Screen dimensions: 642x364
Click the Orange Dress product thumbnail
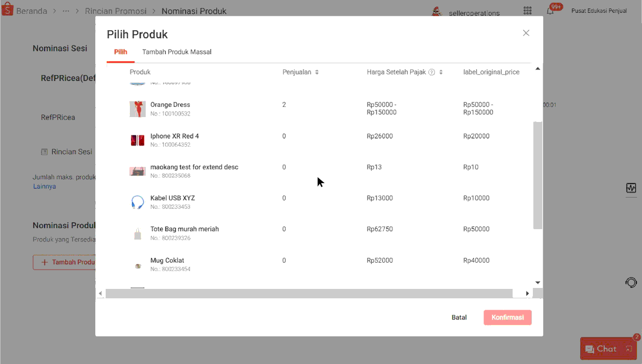click(x=137, y=109)
